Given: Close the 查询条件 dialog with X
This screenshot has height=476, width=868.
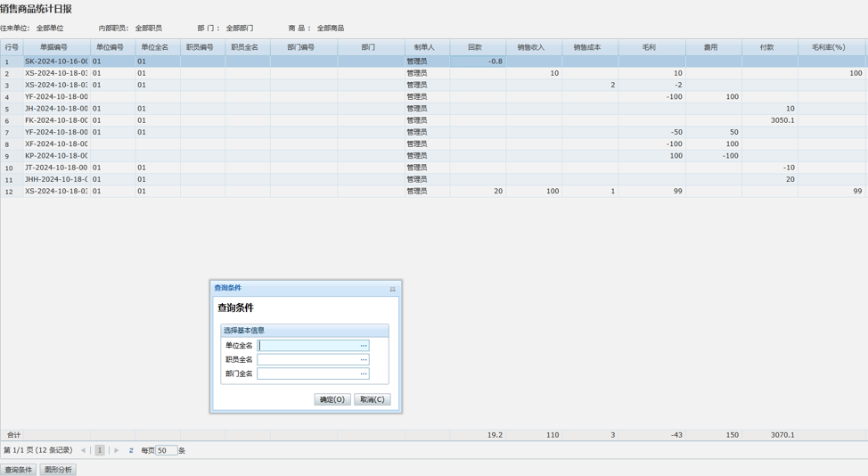Looking at the screenshot, I should coord(392,289).
